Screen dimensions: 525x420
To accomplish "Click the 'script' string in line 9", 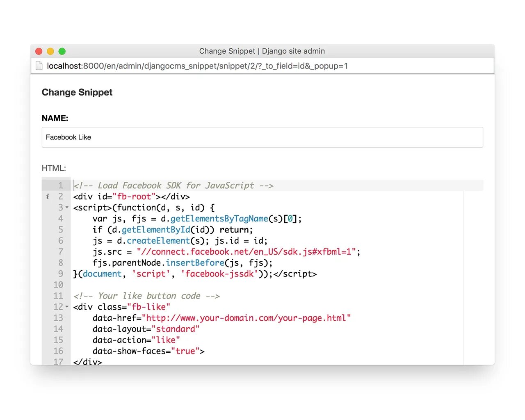I will coord(151,274).
